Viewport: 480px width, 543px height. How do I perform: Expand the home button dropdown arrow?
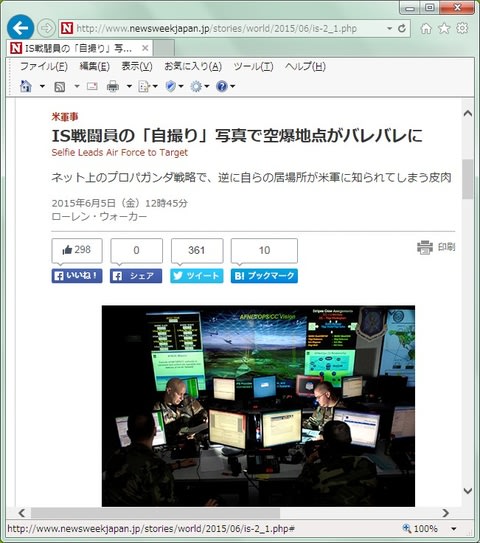click(42, 86)
